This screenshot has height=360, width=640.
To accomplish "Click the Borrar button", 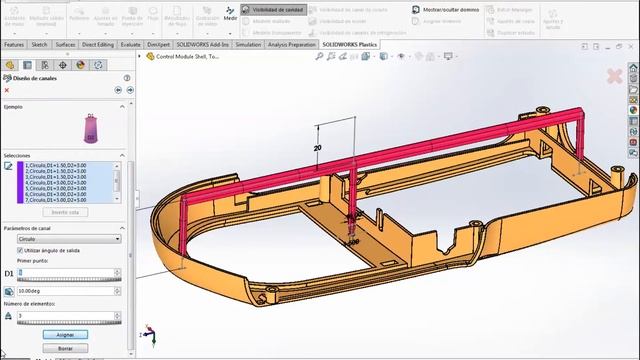I will click(65, 349).
